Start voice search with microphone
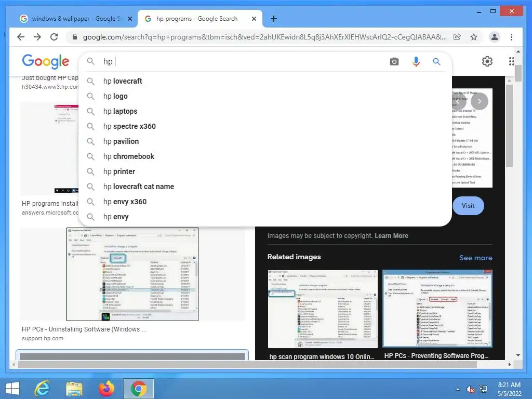 tap(416, 61)
